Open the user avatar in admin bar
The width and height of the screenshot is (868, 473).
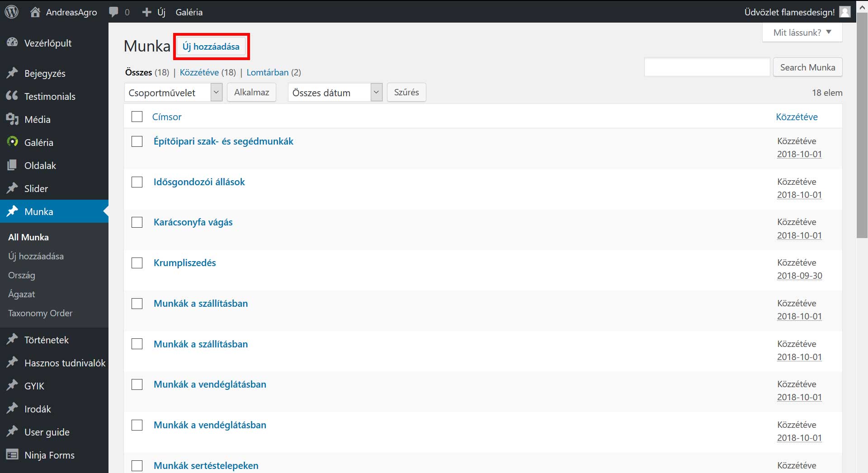844,12
